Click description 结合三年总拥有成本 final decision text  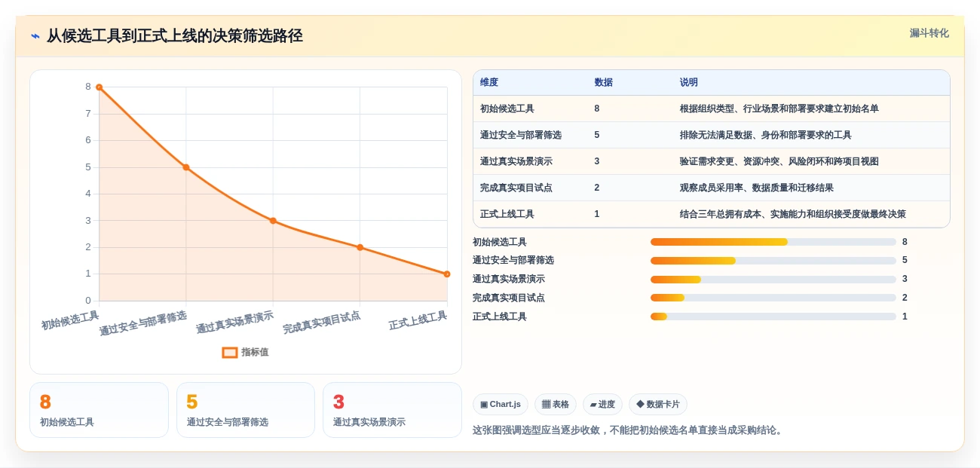click(x=793, y=214)
